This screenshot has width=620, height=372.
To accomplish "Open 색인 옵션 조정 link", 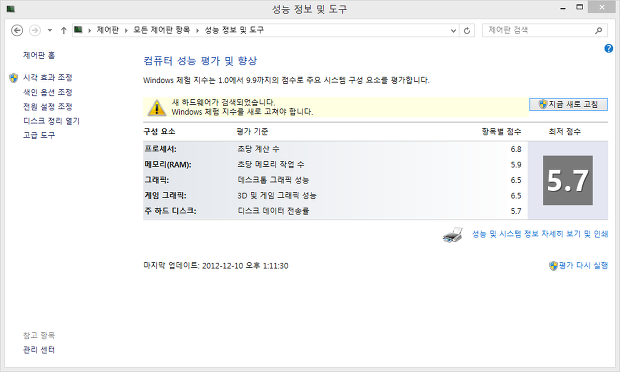I will click(47, 92).
